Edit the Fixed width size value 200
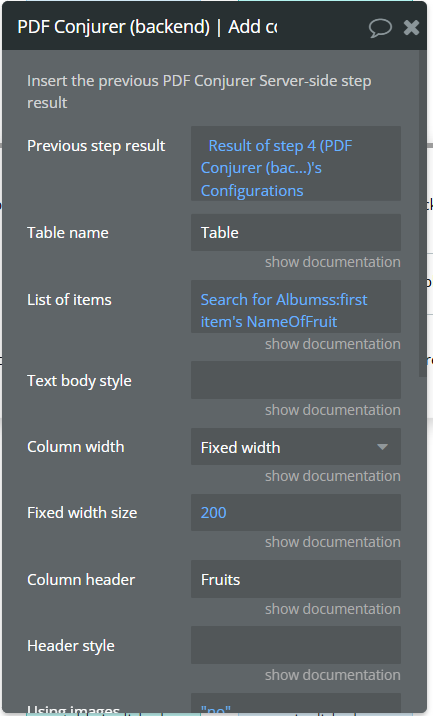Viewport: 433px width, 716px height. point(296,512)
